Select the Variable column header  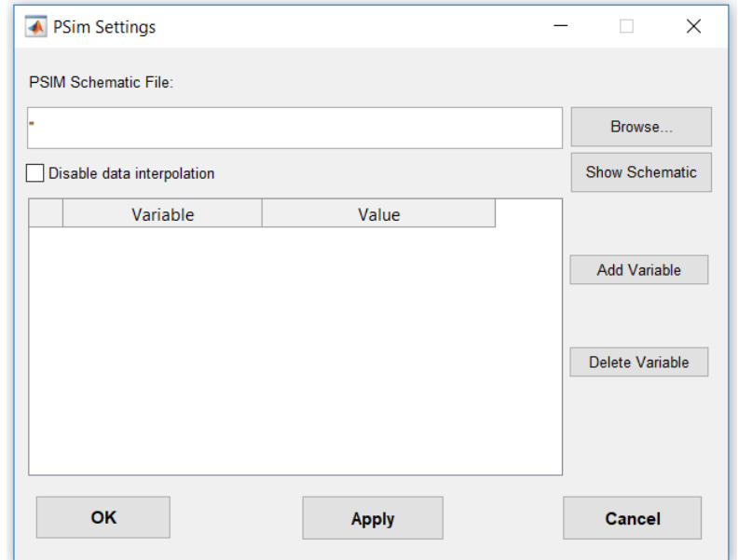pyautogui.click(x=162, y=214)
